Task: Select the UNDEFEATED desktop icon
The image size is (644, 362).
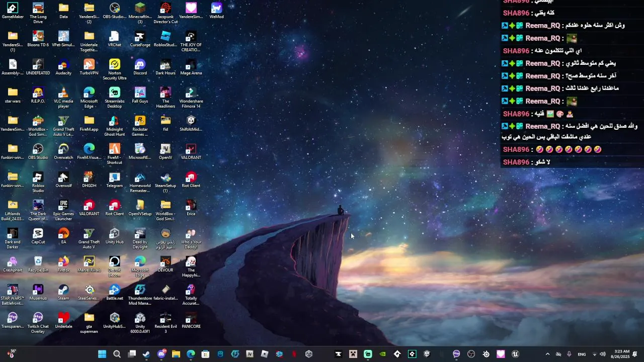Action: pyautogui.click(x=38, y=67)
